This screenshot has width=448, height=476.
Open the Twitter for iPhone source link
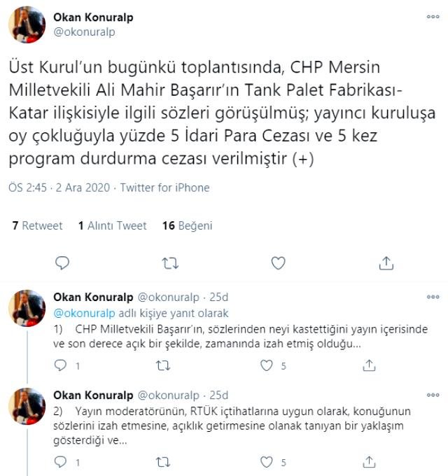point(164,188)
